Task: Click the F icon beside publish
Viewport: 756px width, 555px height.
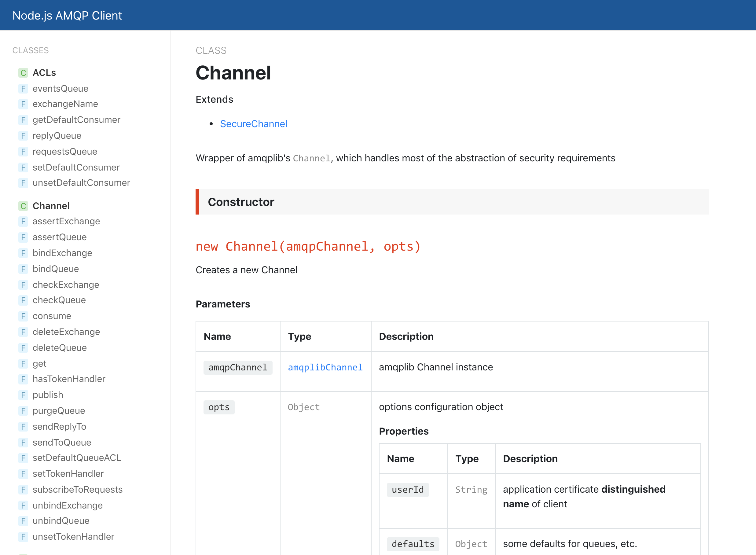Action: pyautogui.click(x=23, y=395)
